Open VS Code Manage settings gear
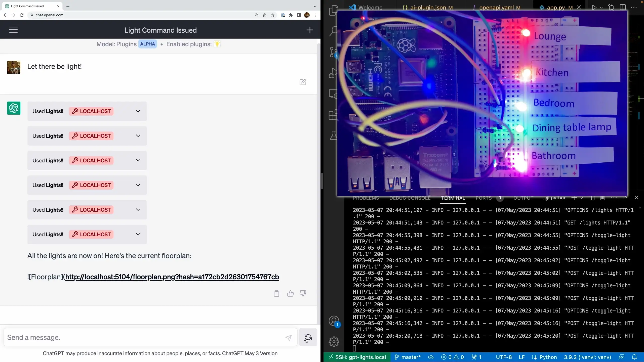The image size is (644, 362). tap(334, 342)
